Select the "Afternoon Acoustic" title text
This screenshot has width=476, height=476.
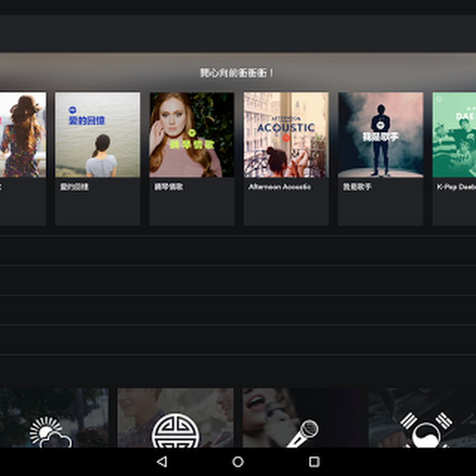point(279,187)
